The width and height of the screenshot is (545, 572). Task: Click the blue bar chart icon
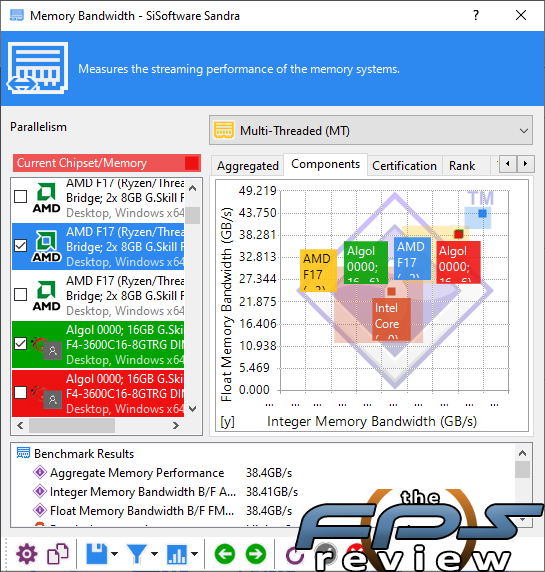pyautogui.click(x=177, y=554)
